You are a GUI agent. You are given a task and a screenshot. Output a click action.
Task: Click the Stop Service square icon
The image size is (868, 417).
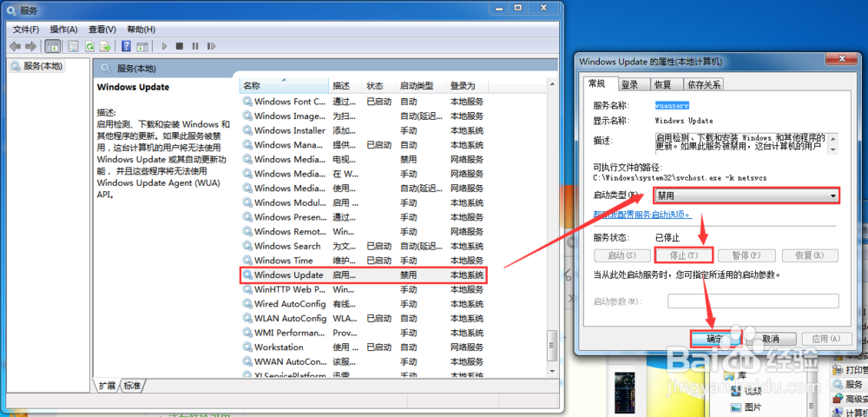180,47
